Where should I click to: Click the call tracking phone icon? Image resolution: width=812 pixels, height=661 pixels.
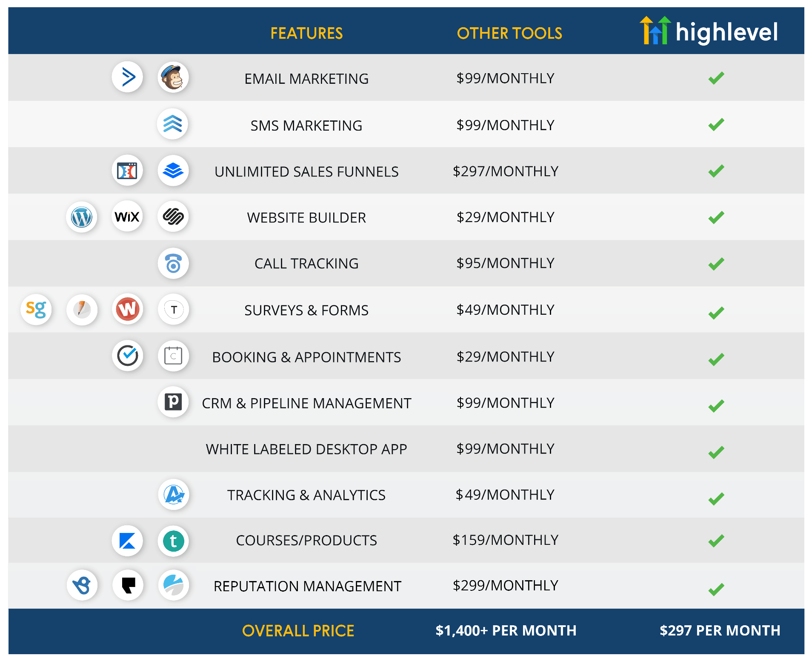(173, 263)
